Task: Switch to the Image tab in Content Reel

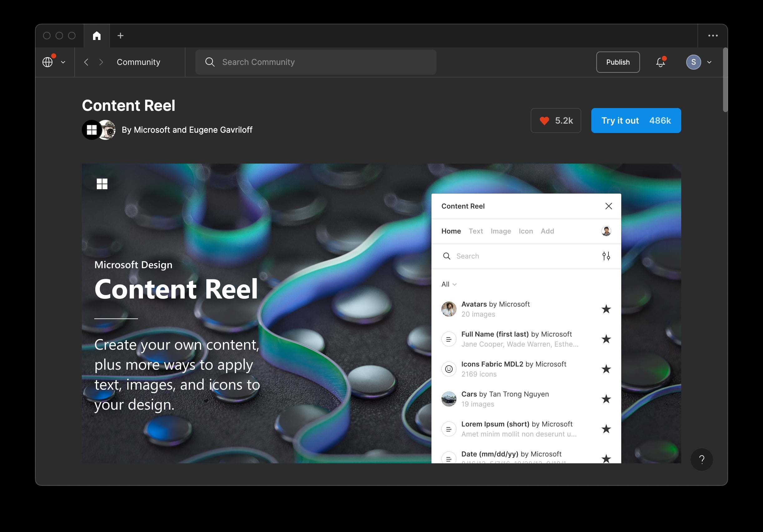Action: (x=500, y=231)
